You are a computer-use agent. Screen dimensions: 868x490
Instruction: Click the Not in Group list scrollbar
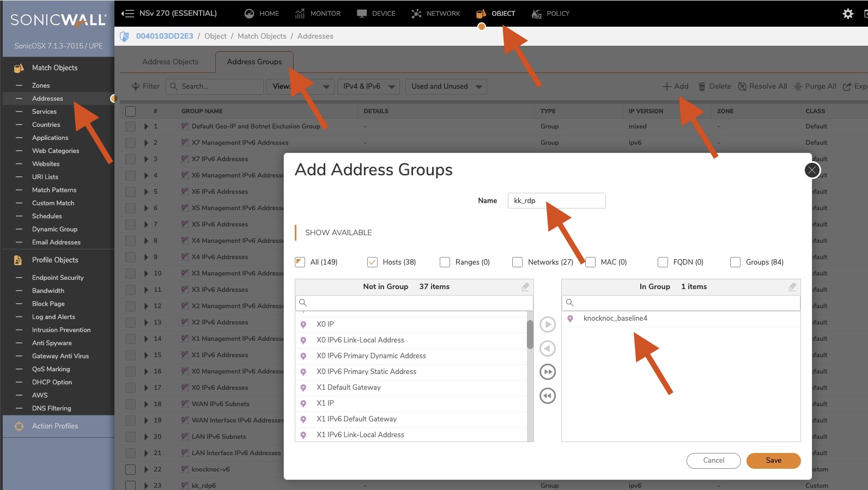tap(530, 335)
